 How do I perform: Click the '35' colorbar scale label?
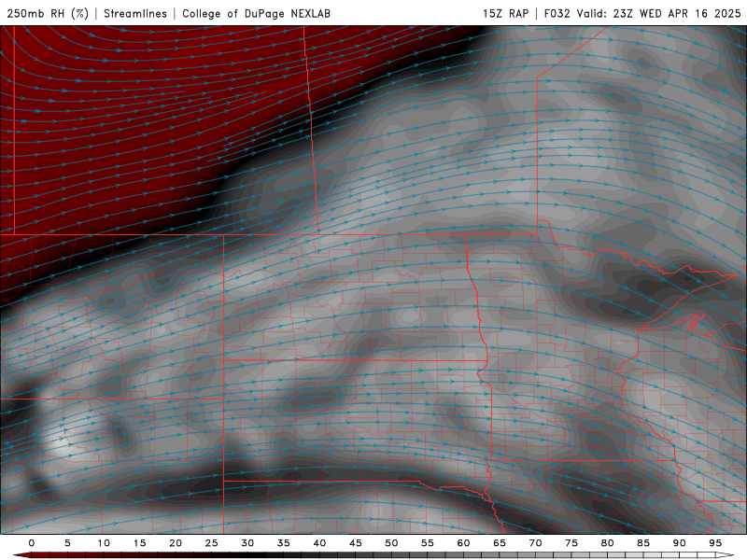click(x=284, y=543)
